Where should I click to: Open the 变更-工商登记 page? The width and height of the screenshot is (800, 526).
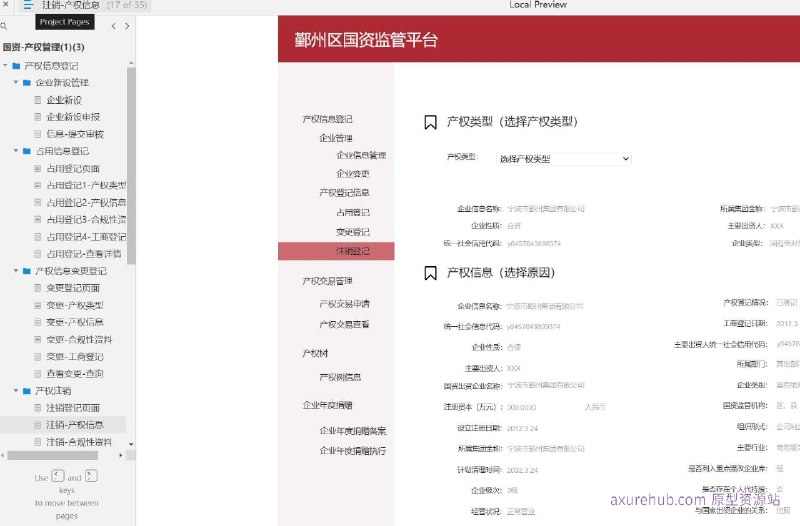(75, 357)
